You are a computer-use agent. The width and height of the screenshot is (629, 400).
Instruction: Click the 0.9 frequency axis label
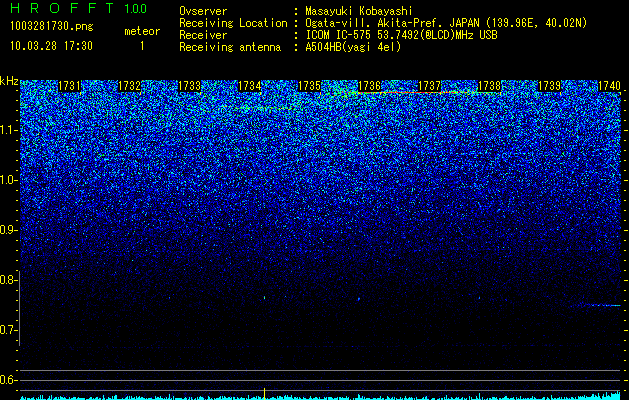(8, 230)
